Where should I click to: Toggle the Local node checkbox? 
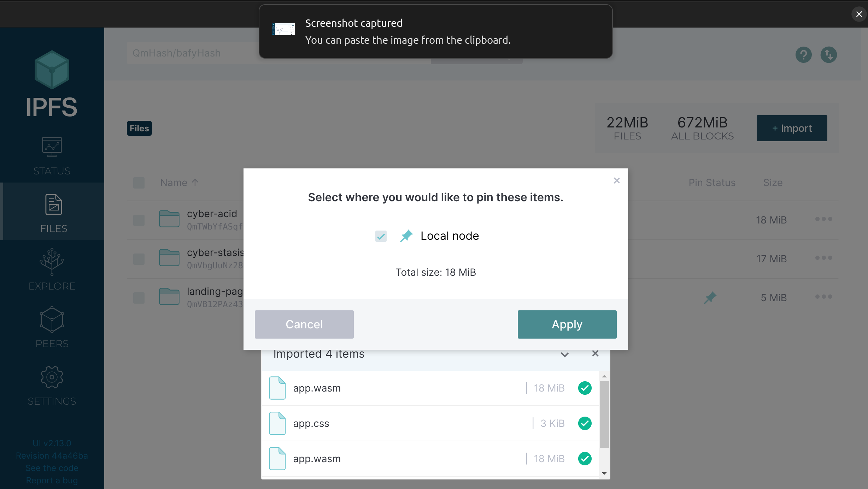[381, 235]
